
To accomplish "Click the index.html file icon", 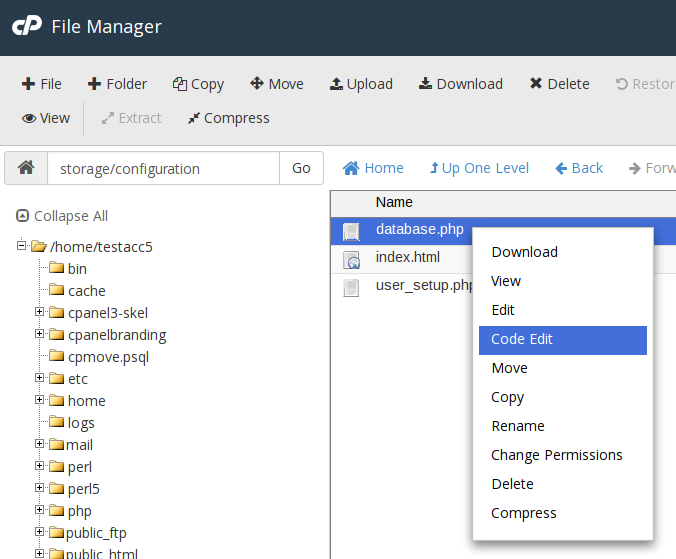I will point(351,259).
